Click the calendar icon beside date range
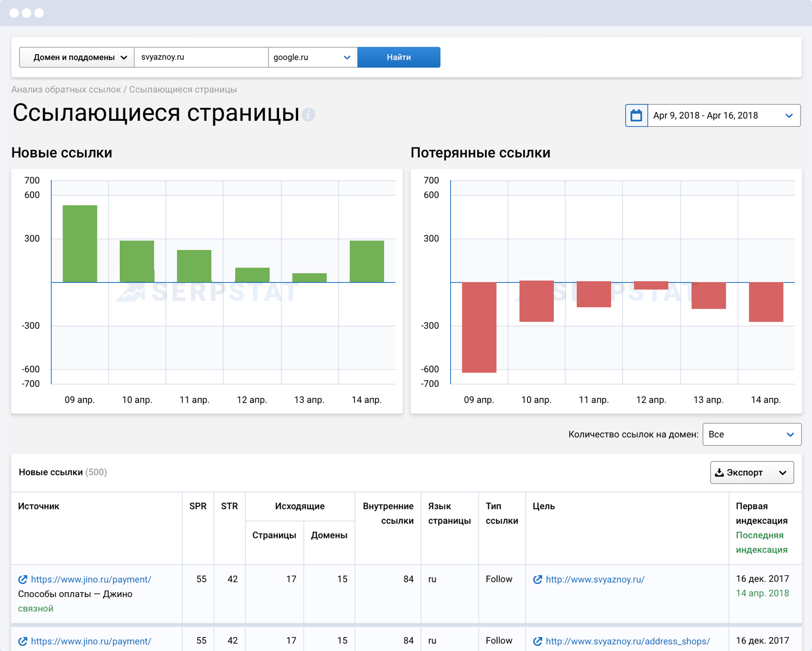 pos(636,116)
